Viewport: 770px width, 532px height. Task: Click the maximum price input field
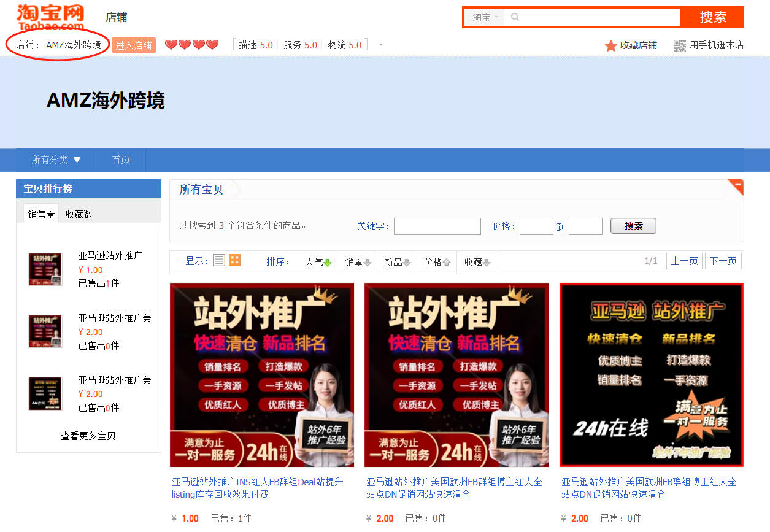tap(585, 226)
